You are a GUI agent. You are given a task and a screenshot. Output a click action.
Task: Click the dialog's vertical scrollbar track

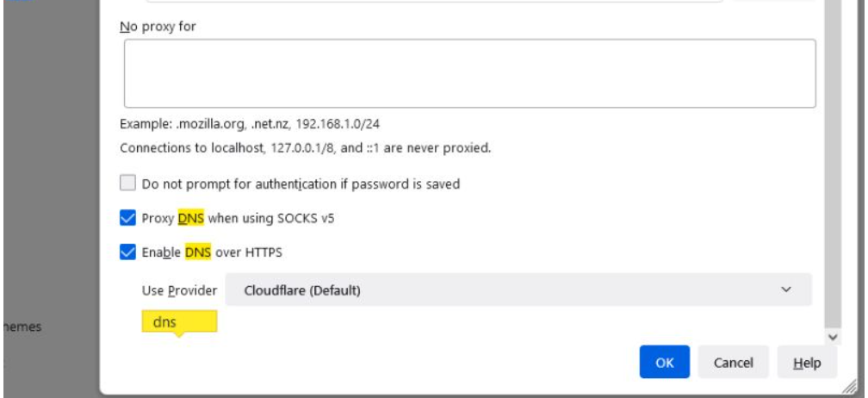(x=833, y=172)
